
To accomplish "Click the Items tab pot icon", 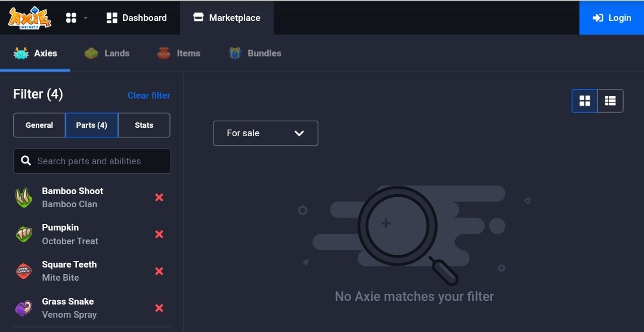I will 164,54.
